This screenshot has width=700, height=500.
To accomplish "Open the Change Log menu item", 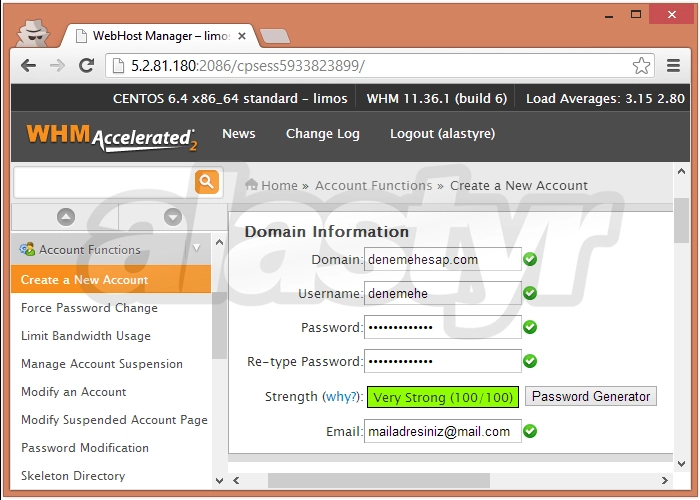I will click(x=323, y=134).
